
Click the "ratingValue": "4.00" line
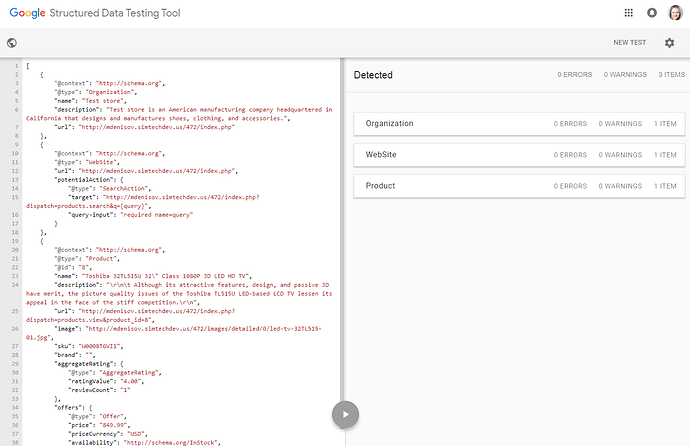click(x=106, y=381)
